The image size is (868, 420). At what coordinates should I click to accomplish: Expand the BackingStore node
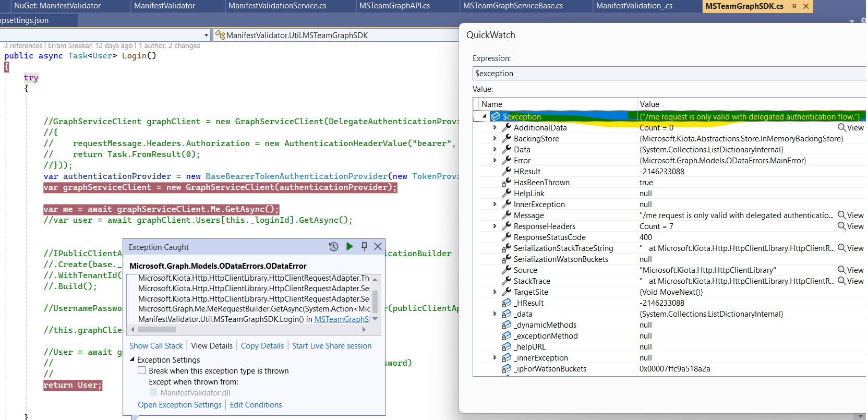click(495, 138)
